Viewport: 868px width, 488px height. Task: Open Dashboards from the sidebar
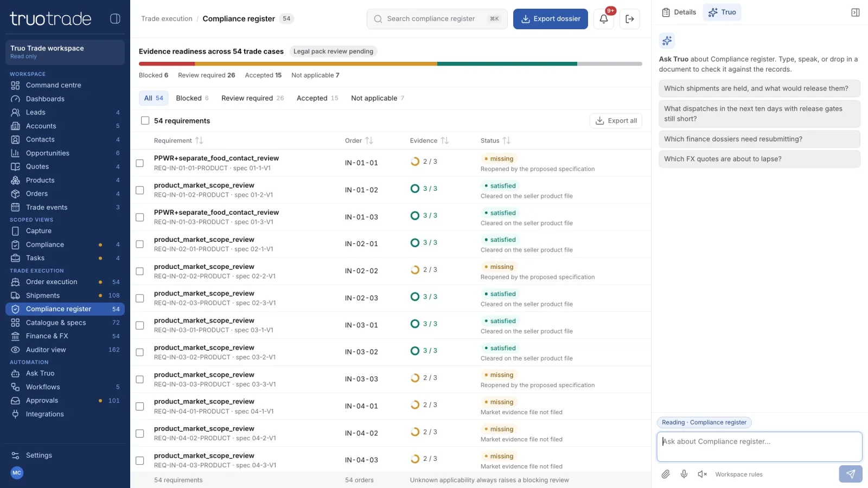click(x=65, y=99)
